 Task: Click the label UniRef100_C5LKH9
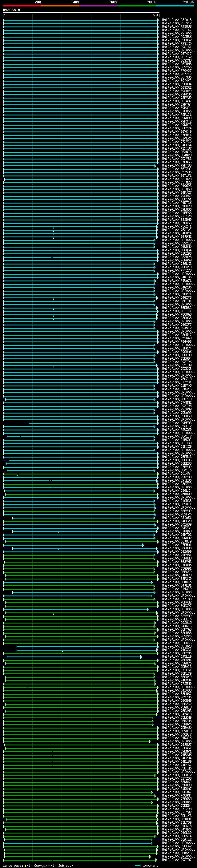177,717
